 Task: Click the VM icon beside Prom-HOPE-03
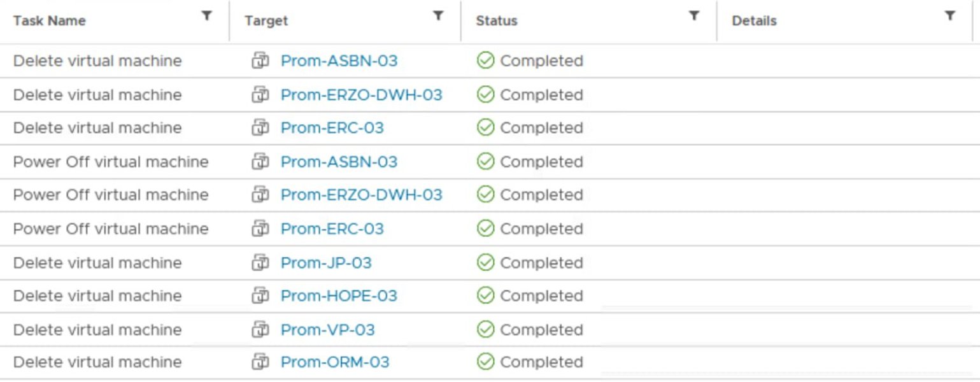260,295
